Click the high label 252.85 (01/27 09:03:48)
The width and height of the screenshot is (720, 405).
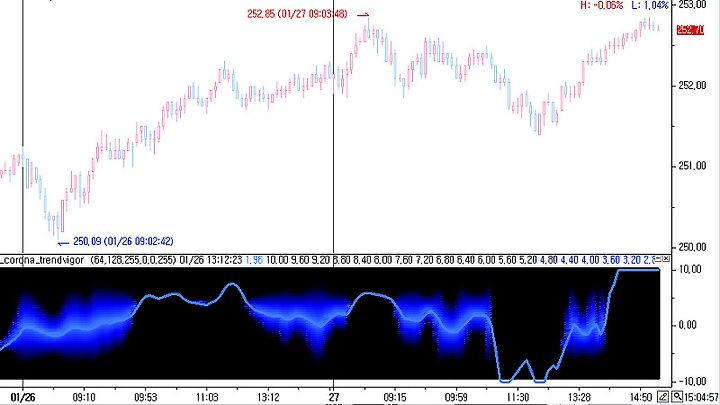click(297, 14)
